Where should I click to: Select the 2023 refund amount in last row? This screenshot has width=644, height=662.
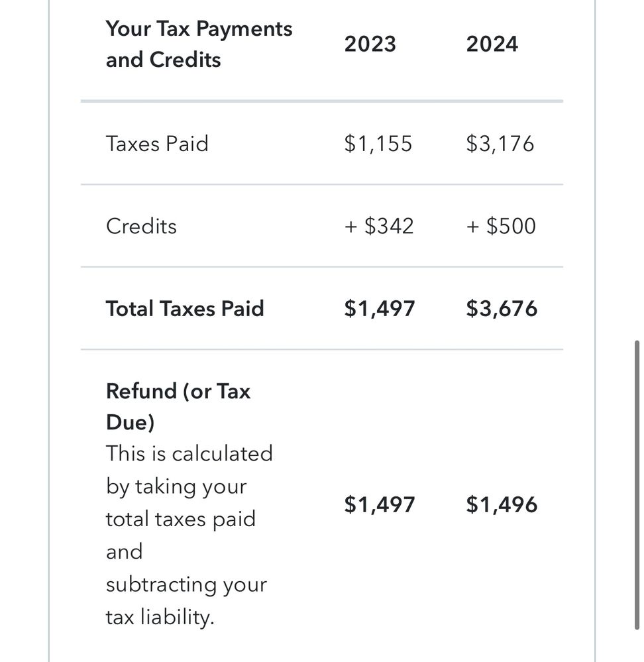379,505
